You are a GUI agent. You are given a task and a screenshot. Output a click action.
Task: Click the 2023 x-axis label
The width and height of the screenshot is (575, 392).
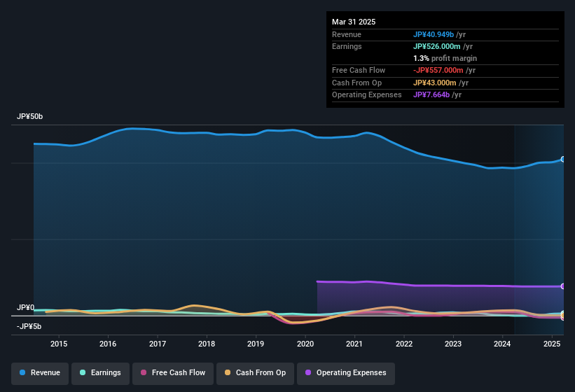pyautogui.click(x=453, y=344)
